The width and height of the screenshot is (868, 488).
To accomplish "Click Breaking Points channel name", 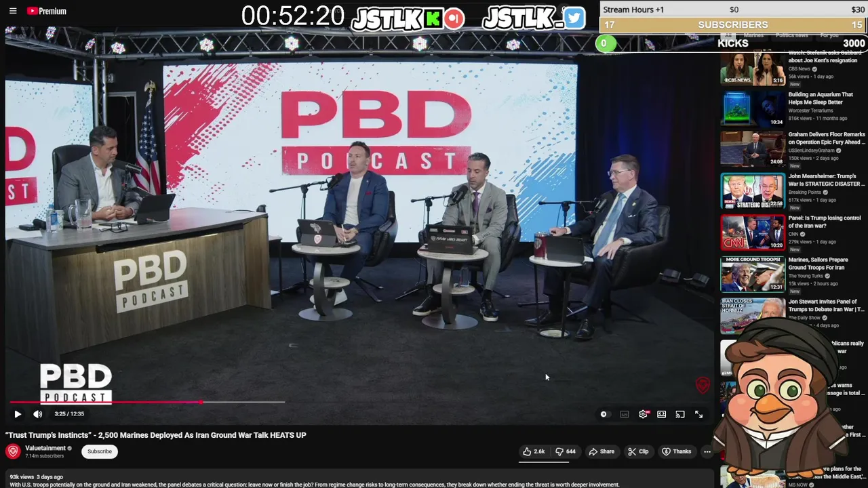I will point(805,192).
